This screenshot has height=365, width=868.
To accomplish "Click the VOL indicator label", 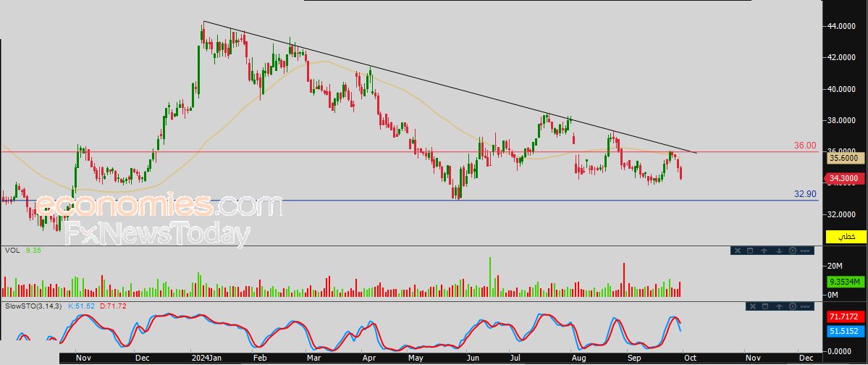I will point(12,251).
